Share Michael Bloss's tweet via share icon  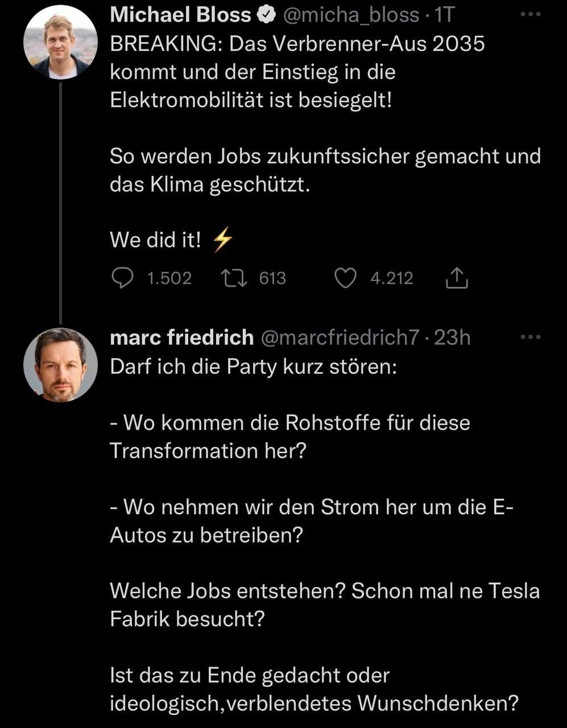coord(458,278)
